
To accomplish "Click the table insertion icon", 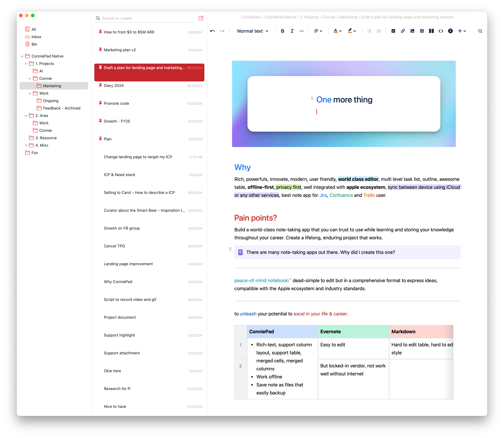I will (x=422, y=31).
